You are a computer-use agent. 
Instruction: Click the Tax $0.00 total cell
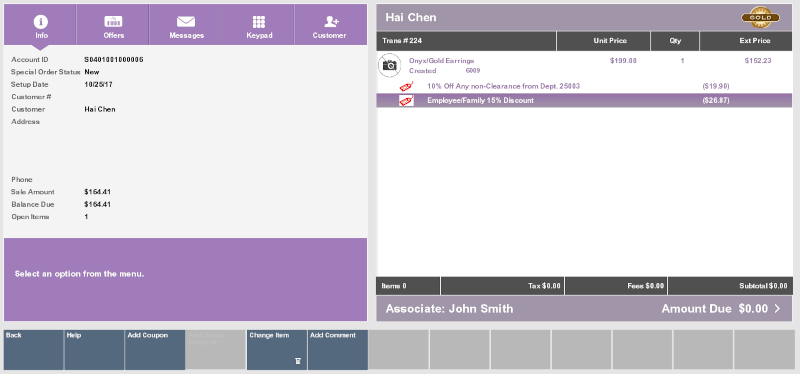[503, 286]
